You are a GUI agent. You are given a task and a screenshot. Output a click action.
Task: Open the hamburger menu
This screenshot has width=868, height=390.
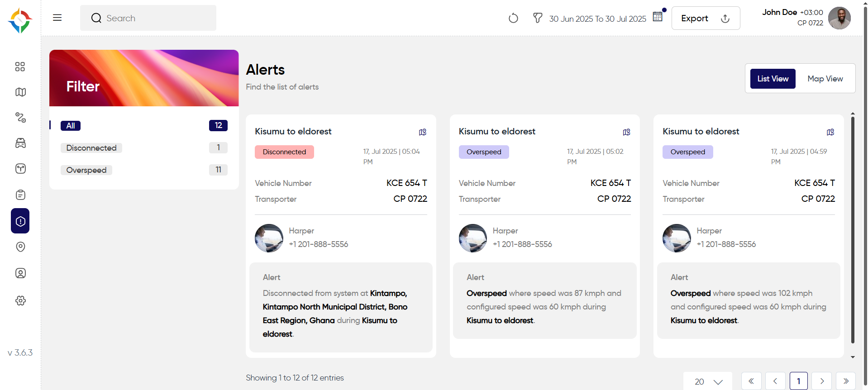pyautogui.click(x=57, y=18)
